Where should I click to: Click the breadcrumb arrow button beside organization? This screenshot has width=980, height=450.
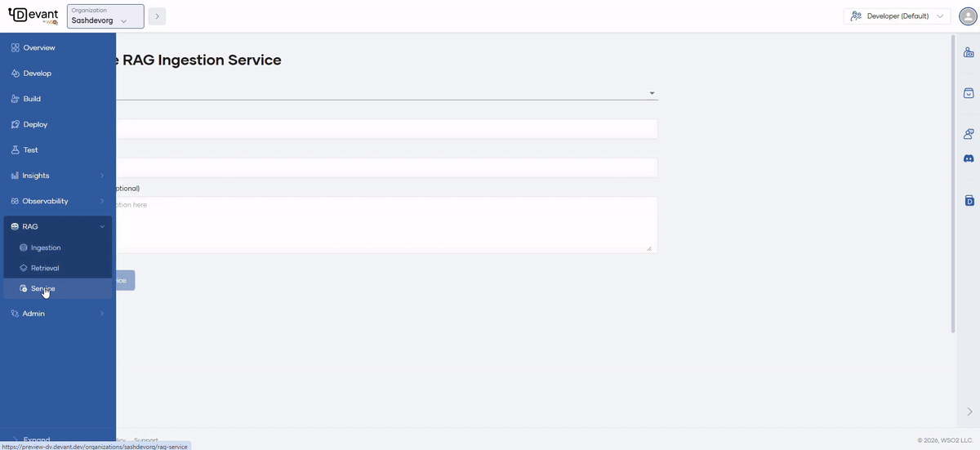pos(157,16)
